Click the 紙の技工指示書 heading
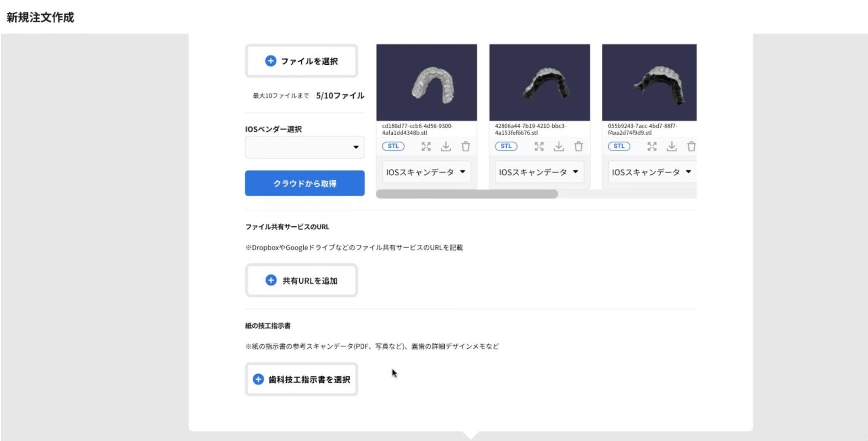The height and width of the screenshot is (441, 868). coord(268,326)
